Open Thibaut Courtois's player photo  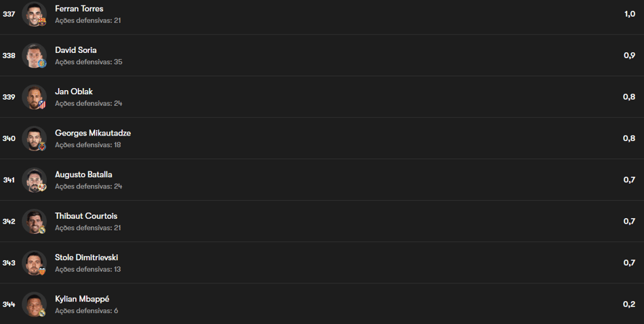click(34, 222)
